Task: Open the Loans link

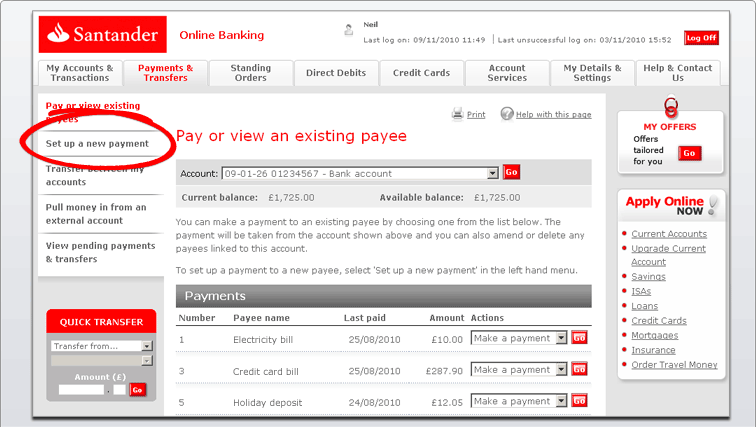Action: [645, 306]
